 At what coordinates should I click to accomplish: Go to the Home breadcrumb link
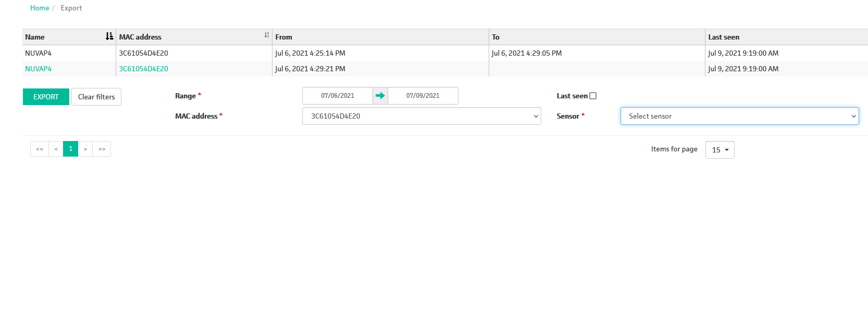click(x=40, y=8)
